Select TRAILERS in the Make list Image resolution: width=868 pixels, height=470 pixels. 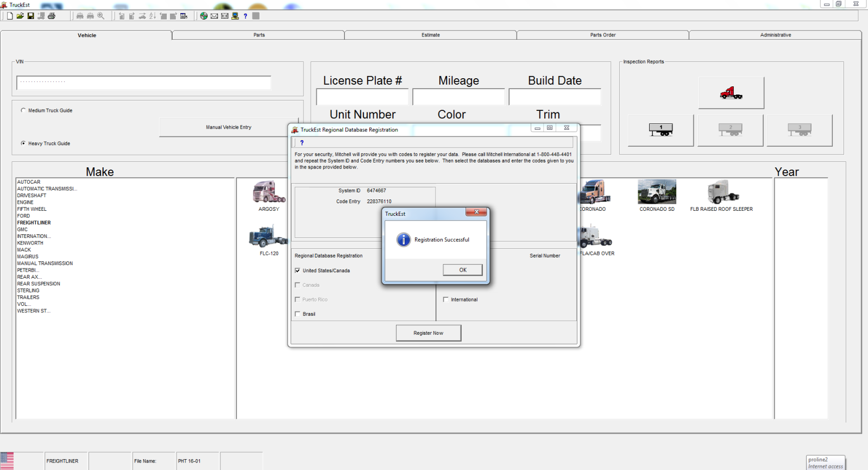[28, 297]
